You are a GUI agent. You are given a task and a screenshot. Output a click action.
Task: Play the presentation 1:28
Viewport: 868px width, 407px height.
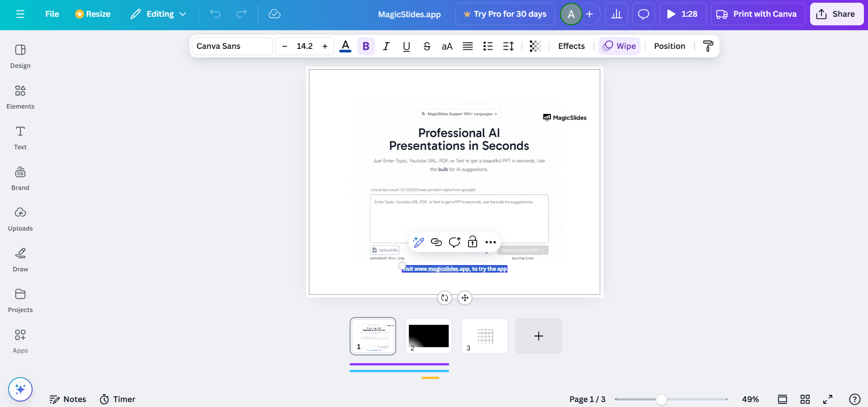(x=683, y=14)
